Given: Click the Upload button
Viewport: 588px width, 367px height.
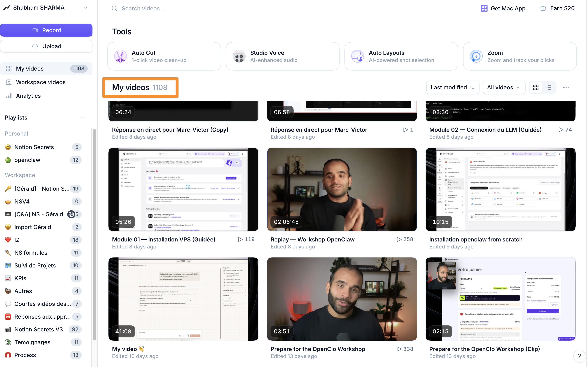Looking at the screenshot, I should (x=46, y=46).
